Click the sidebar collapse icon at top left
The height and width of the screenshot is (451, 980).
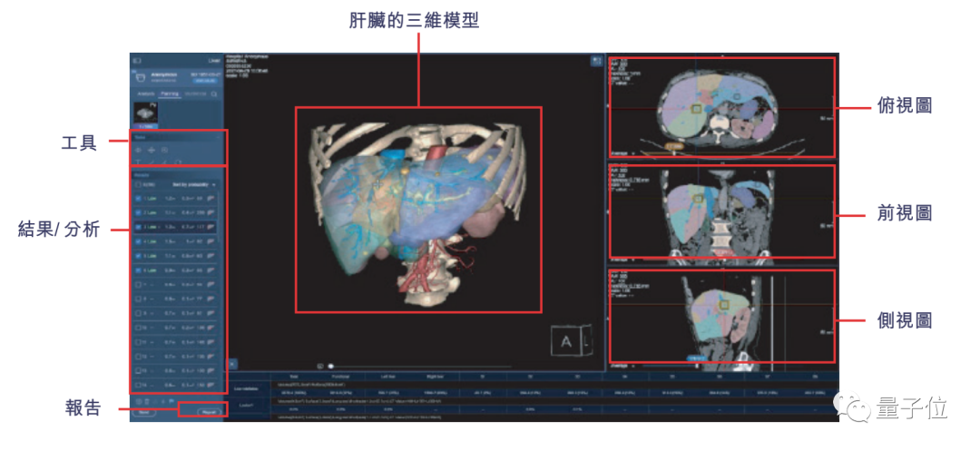click(137, 61)
